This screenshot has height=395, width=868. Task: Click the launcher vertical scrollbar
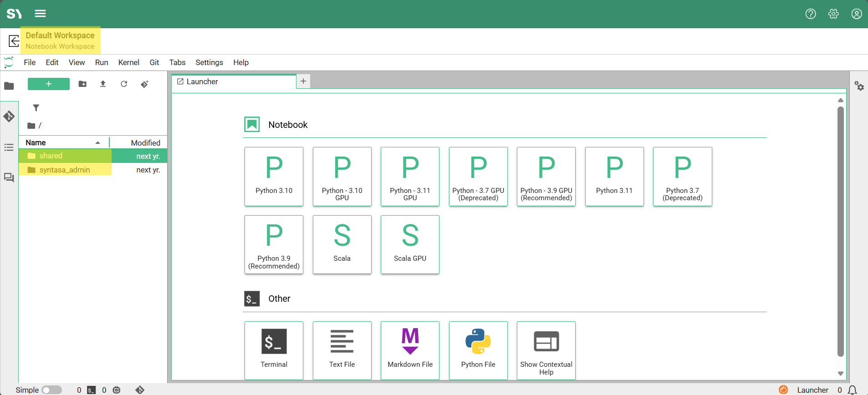[840, 232]
